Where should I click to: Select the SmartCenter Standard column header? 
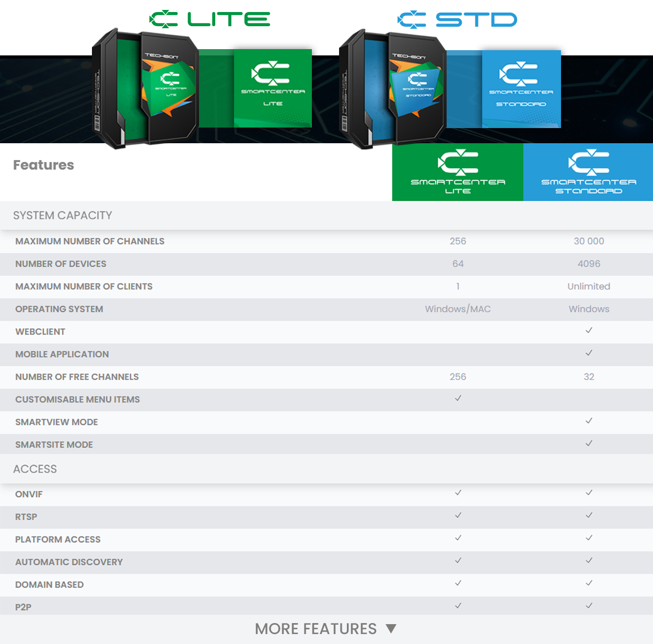588,172
